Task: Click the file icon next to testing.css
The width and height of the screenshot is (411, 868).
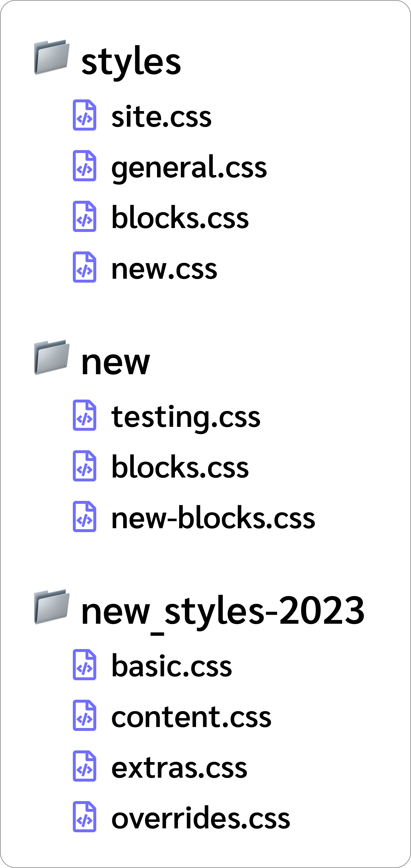Action: point(85,415)
